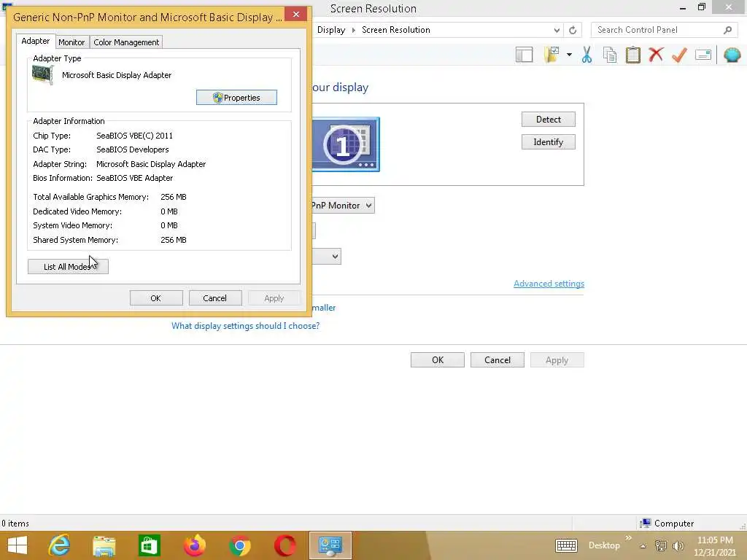747x560 pixels.
Task: Click the Screen Resolution breadcrumb
Action: tap(396, 30)
